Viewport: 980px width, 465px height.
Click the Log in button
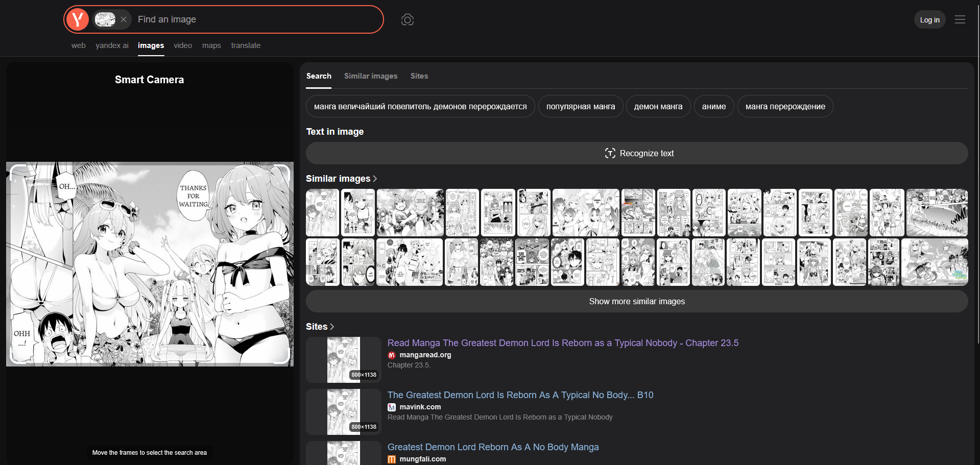(x=929, y=20)
